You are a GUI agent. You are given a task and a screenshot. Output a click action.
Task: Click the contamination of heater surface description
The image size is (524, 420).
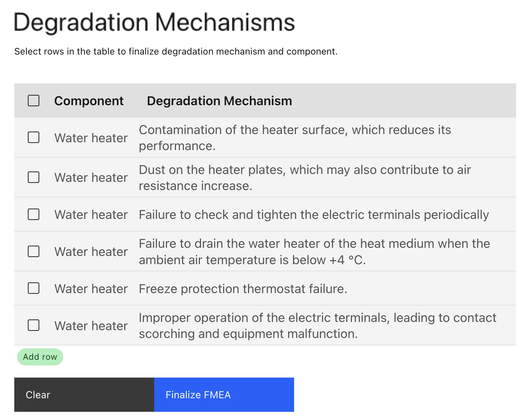pos(294,138)
